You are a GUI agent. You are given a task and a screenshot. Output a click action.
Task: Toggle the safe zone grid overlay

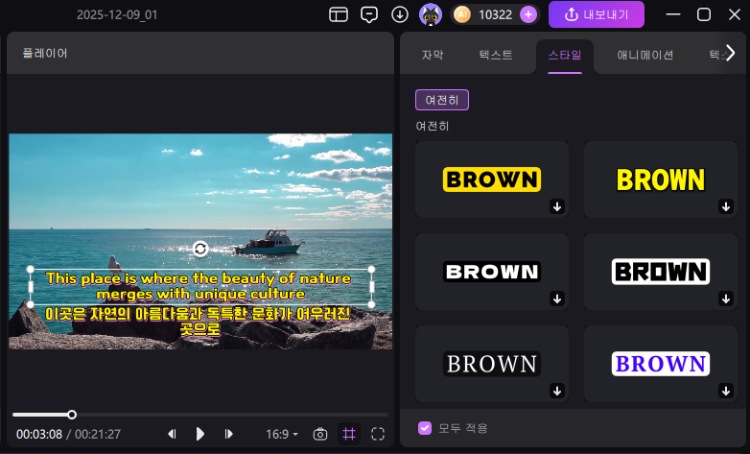(349, 434)
